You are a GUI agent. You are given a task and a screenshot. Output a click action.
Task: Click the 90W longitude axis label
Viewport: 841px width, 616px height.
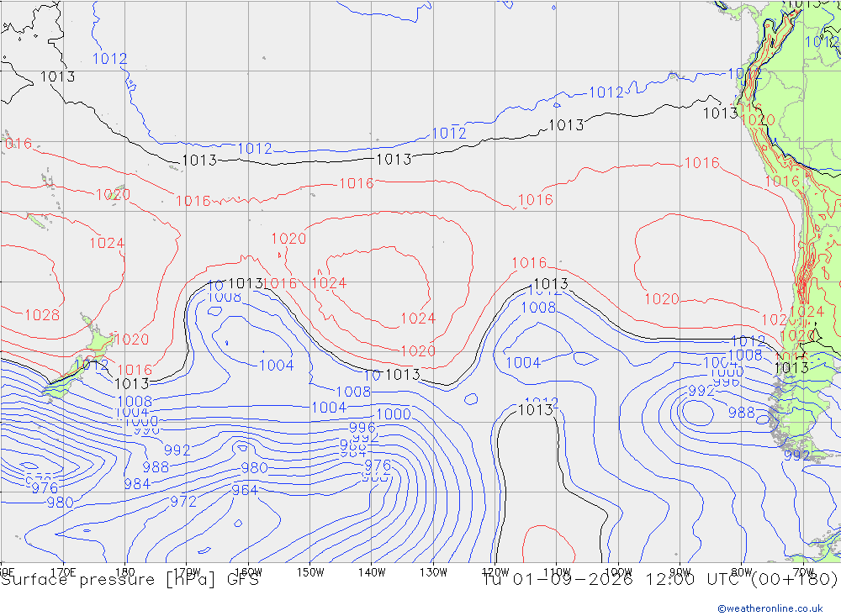pos(680,572)
